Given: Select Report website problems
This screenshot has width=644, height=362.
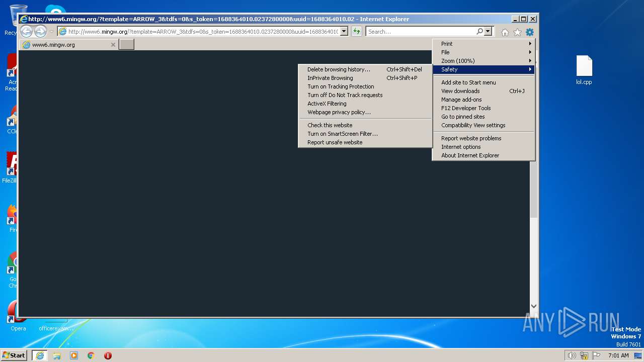Looking at the screenshot, I should pyautogui.click(x=484, y=138).
